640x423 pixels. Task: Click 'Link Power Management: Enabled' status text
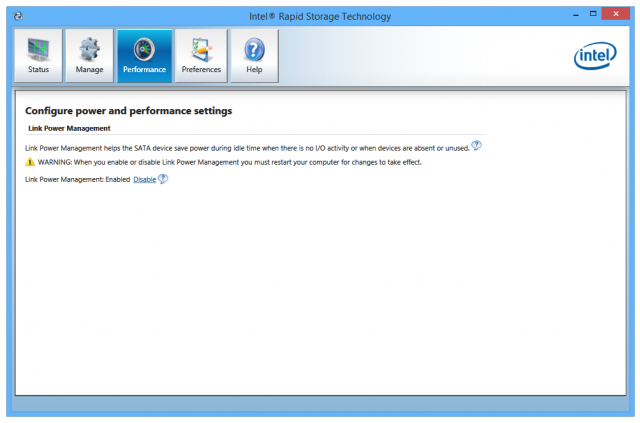click(x=78, y=180)
